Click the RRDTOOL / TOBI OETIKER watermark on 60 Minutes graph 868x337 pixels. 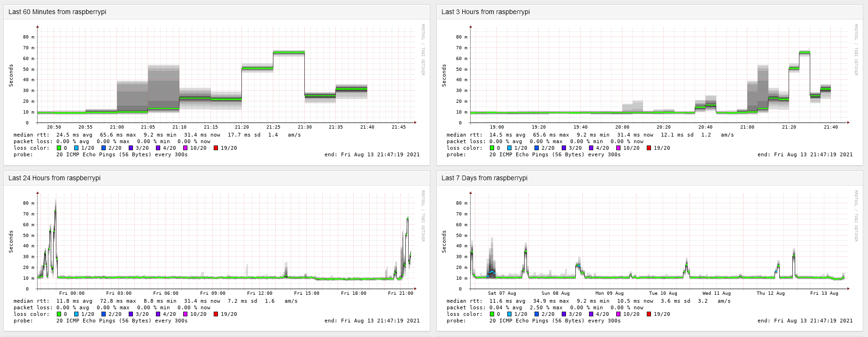click(x=423, y=49)
